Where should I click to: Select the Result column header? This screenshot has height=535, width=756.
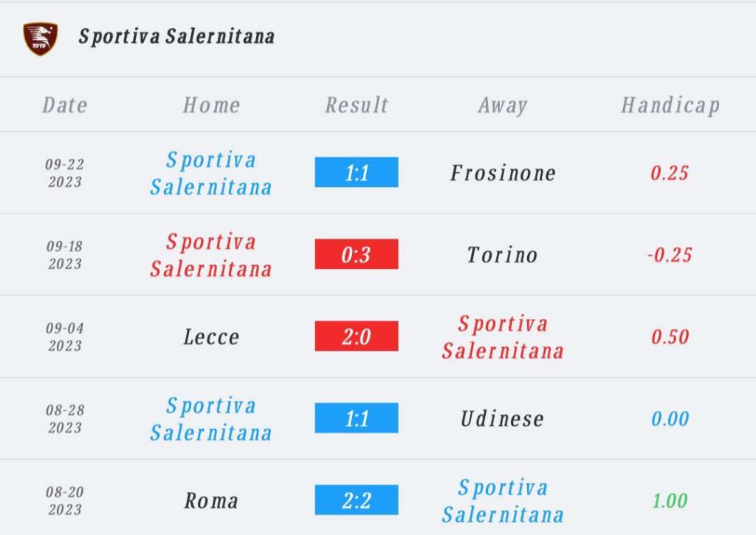point(357,105)
